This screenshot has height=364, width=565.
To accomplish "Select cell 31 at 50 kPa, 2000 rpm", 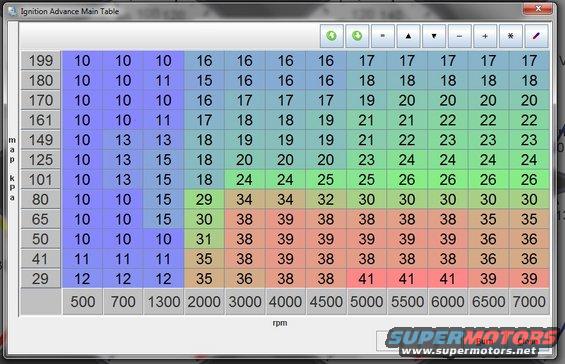I will [x=204, y=239].
